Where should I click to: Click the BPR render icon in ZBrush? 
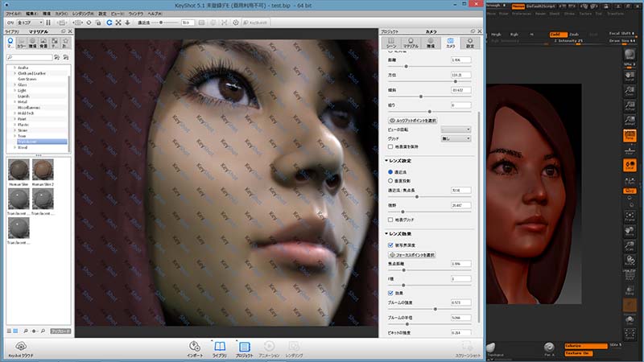pos(630,56)
